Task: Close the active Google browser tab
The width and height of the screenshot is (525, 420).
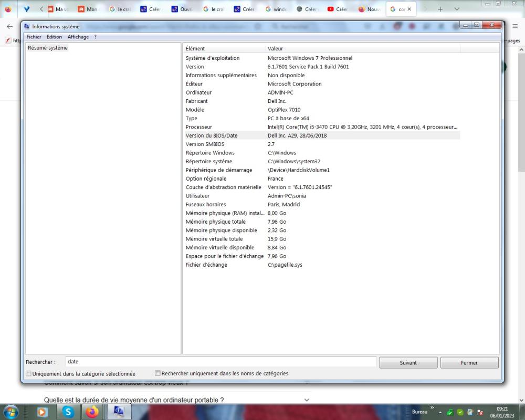Action: click(409, 9)
